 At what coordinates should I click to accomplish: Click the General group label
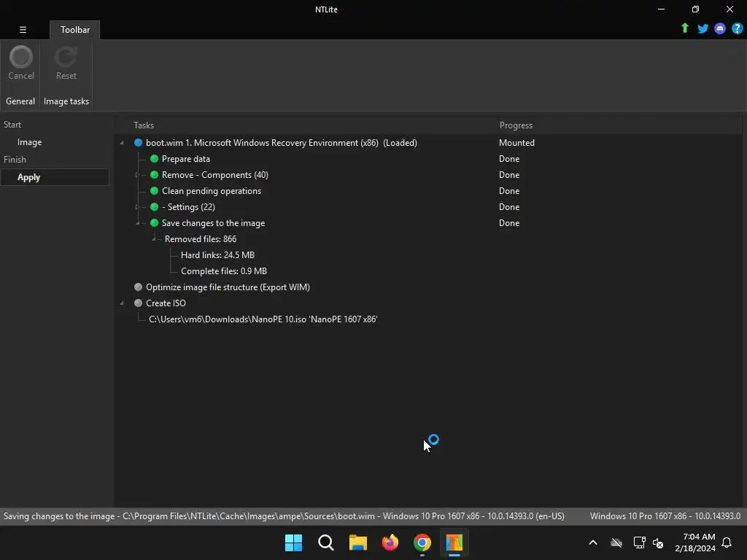click(x=20, y=101)
